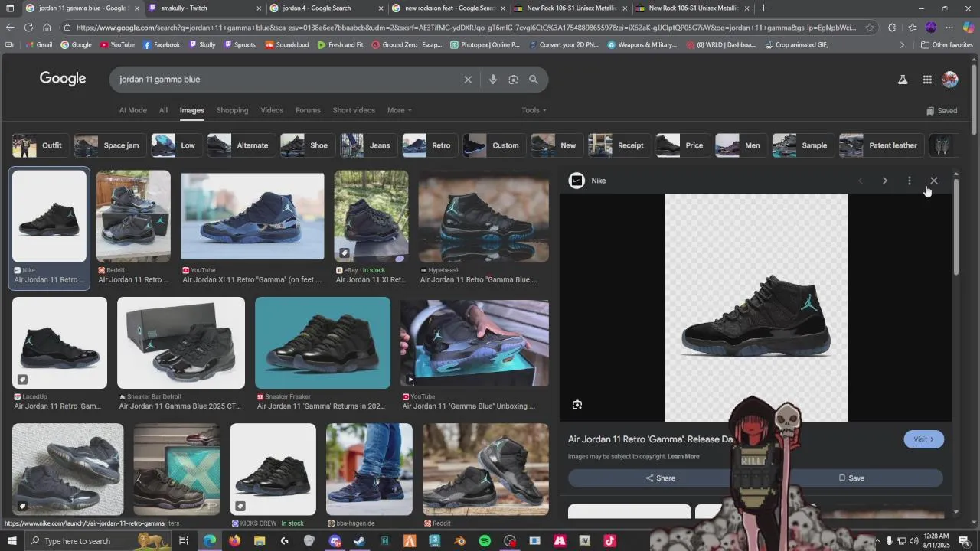Start voice search with microphone icon

point(493,80)
